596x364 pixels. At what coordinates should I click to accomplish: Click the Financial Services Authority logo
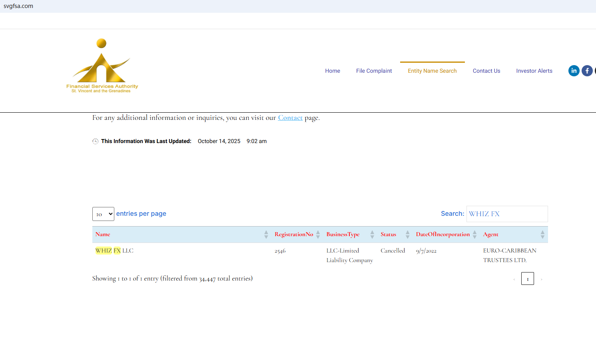[102, 66]
